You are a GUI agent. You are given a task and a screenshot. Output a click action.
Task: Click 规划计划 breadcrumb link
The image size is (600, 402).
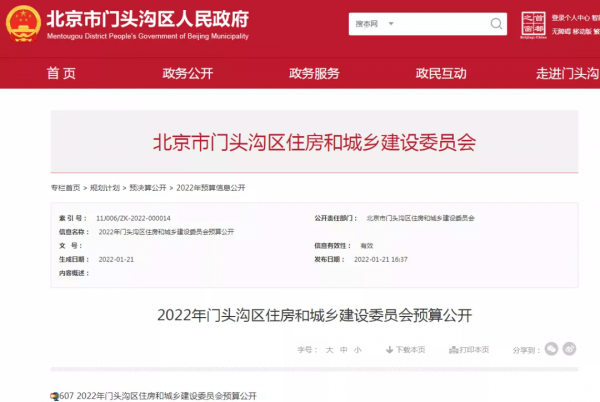(x=105, y=188)
